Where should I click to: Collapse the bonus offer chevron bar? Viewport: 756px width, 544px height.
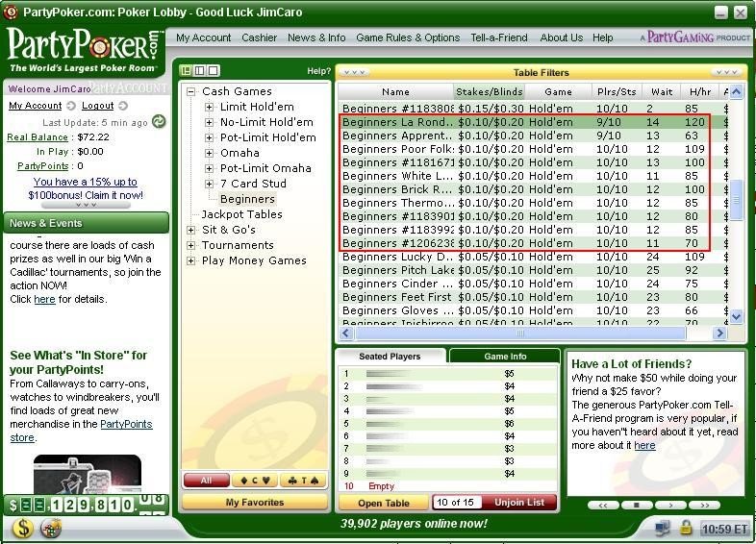[86, 205]
